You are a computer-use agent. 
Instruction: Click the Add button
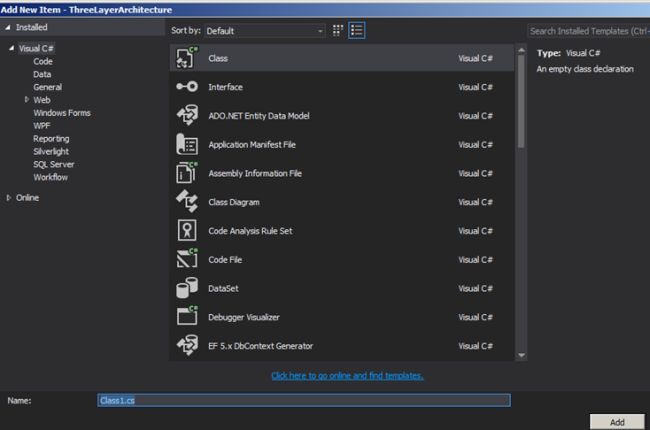coord(617,422)
